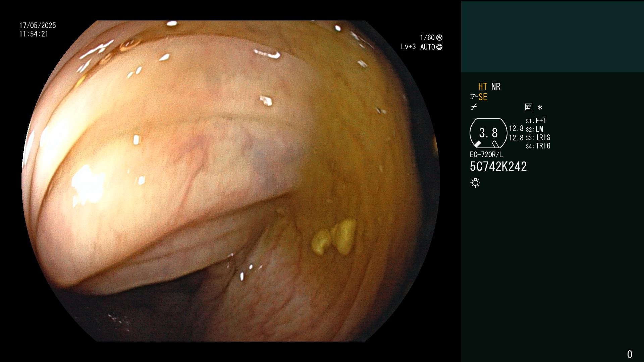Screen dimensions: 644x362
Task: Click the slashed tone curve icon
Action: pyautogui.click(x=474, y=107)
